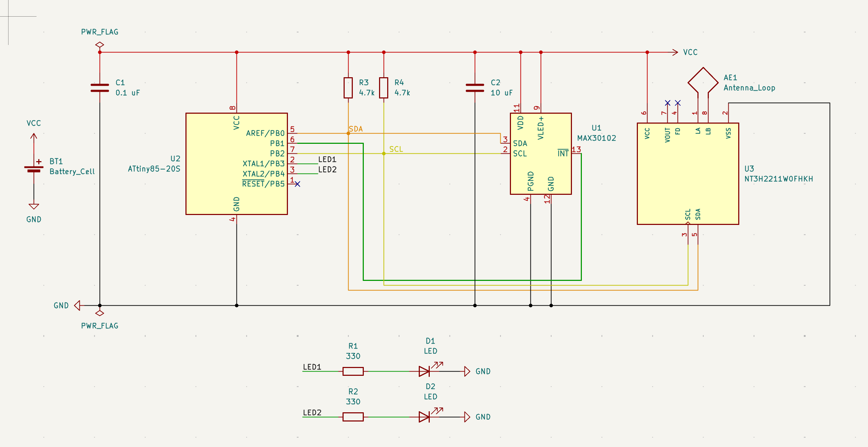Screen dimensions: 868x447
Task: Select the GND power symbol below the battery
Action: [x=34, y=207]
